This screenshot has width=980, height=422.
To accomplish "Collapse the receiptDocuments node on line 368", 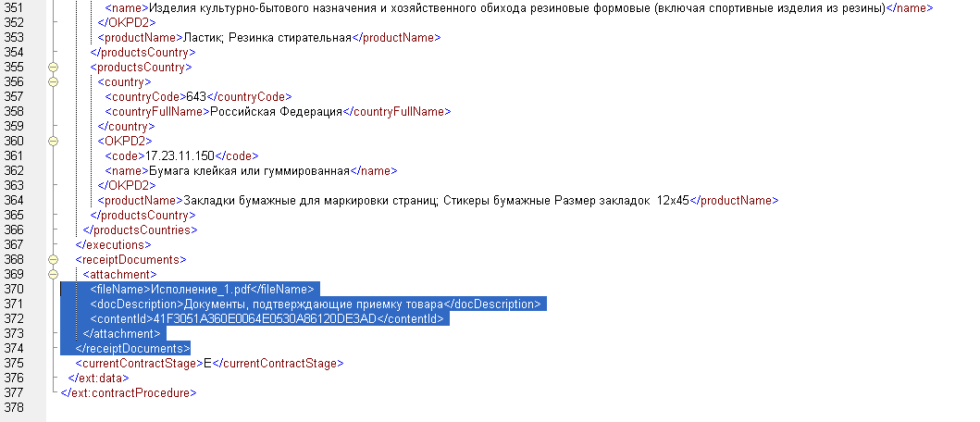I will pos(53,259).
